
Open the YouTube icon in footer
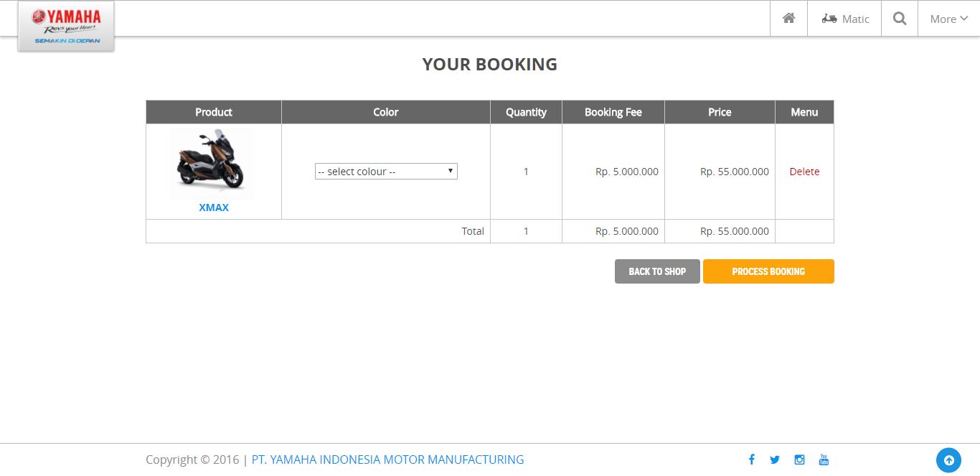[x=824, y=459]
